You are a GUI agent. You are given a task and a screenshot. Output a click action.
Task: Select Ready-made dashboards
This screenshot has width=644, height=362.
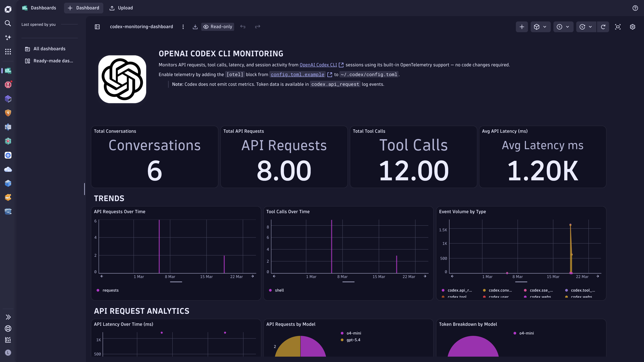click(x=49, y=61)
